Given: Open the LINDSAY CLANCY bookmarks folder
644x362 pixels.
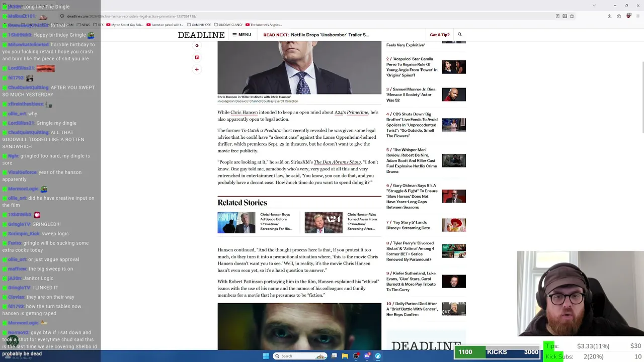Looking at the screenshot, I should point(228,25).
